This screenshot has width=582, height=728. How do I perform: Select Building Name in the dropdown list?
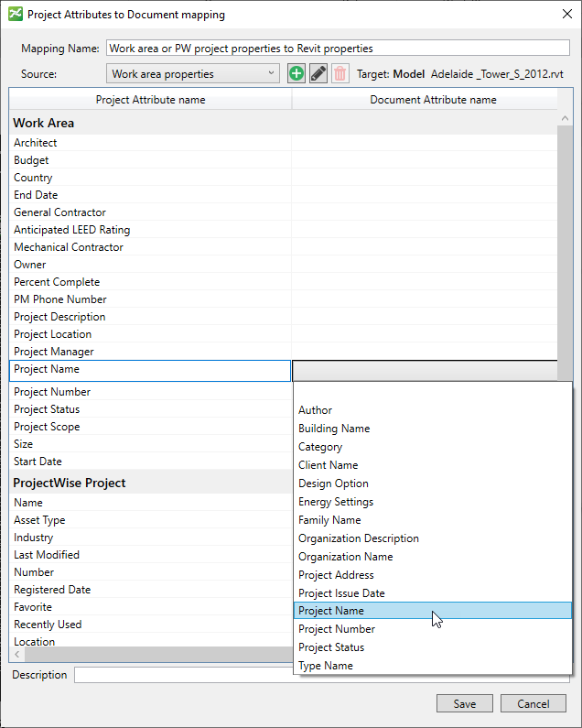(x=334, y=429)
